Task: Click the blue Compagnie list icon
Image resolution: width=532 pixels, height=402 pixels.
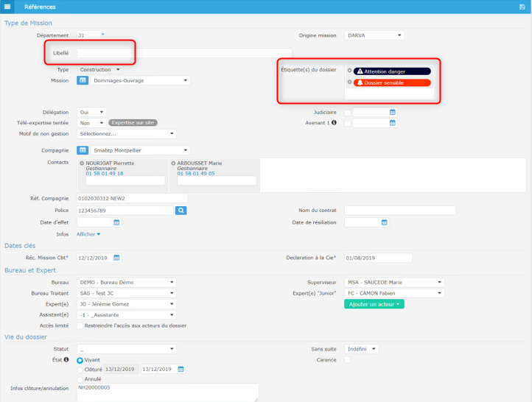Action: tap(83, 150)
